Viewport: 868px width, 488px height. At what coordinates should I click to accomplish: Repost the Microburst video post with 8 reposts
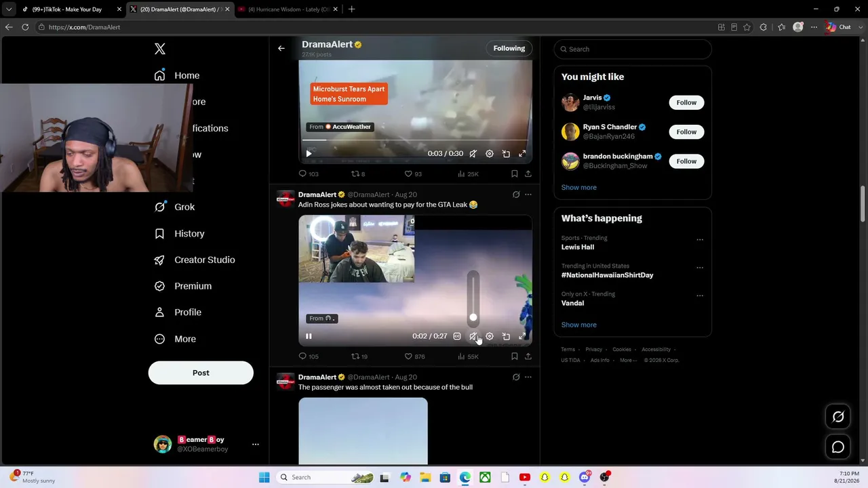(x=358, y=174)
